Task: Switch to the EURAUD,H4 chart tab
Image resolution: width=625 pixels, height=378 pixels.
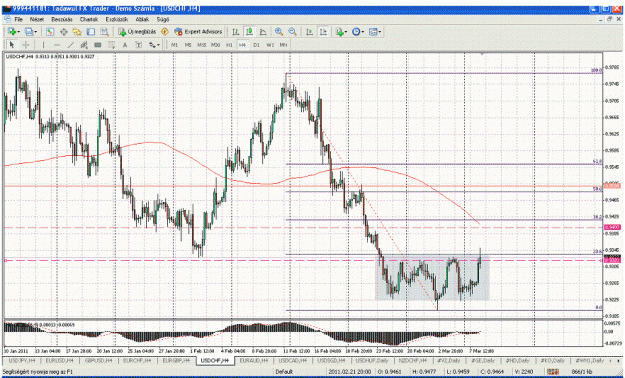Action: 253,360
